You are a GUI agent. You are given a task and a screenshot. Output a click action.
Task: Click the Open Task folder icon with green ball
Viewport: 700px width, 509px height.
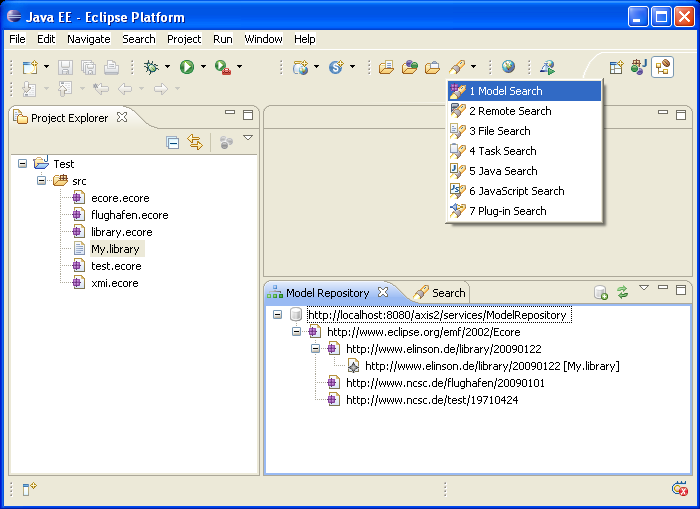pos(409,67)
